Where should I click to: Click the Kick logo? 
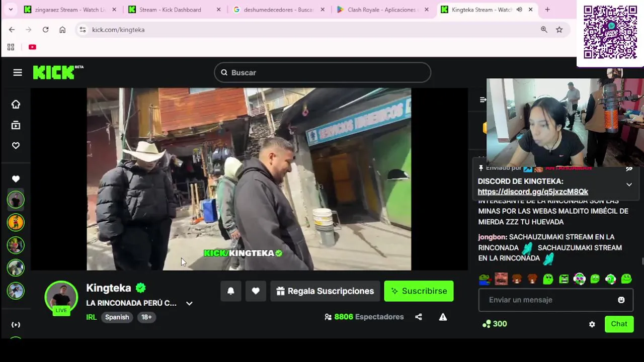pos(58,72)
